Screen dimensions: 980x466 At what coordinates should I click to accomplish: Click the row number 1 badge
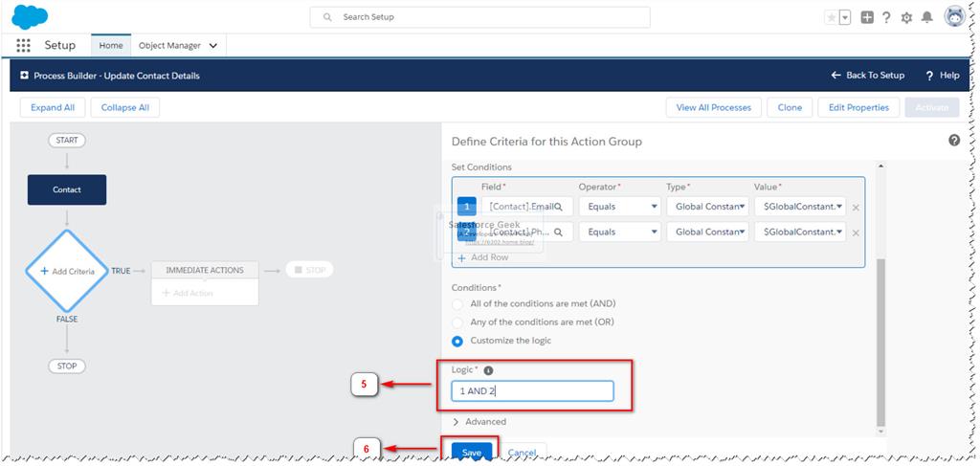[x=467, y=206]
